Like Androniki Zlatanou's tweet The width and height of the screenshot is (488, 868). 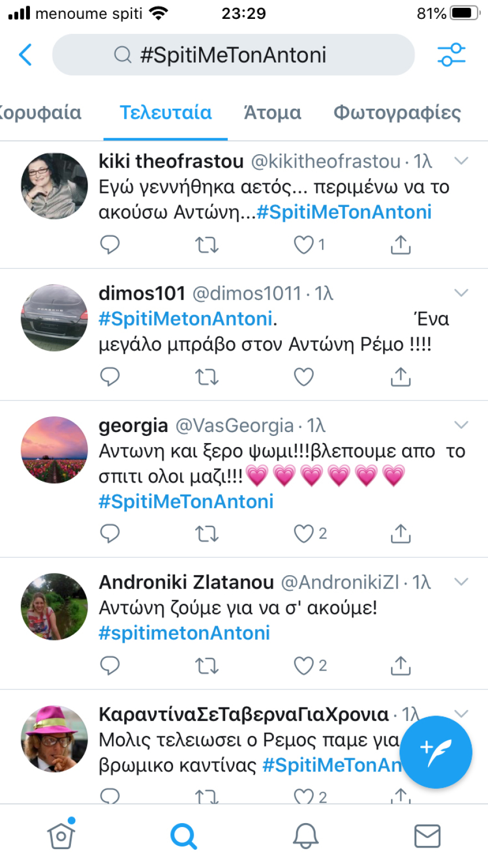[303, 666]
